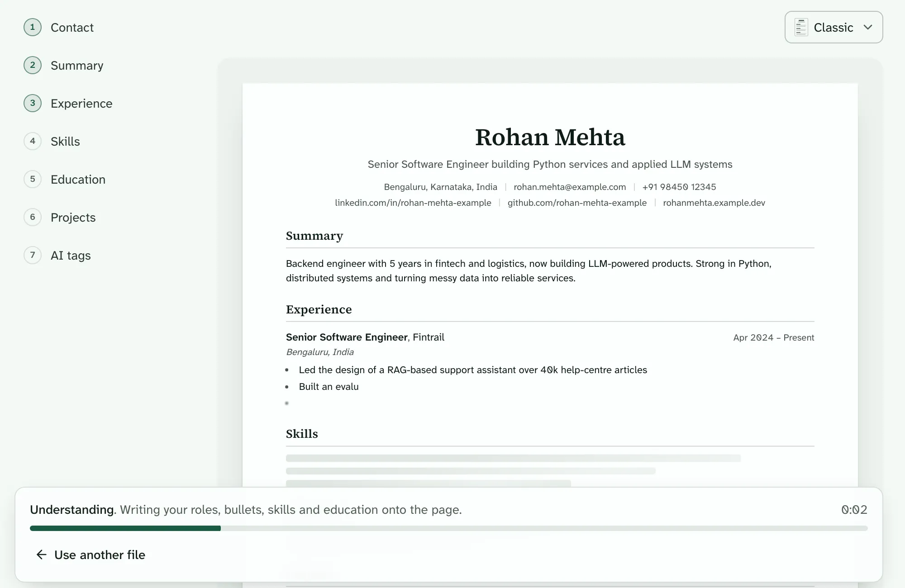905x588 pixels.
Task: Click the Backend engineer summary paragraph
Action: coord(529,270)
